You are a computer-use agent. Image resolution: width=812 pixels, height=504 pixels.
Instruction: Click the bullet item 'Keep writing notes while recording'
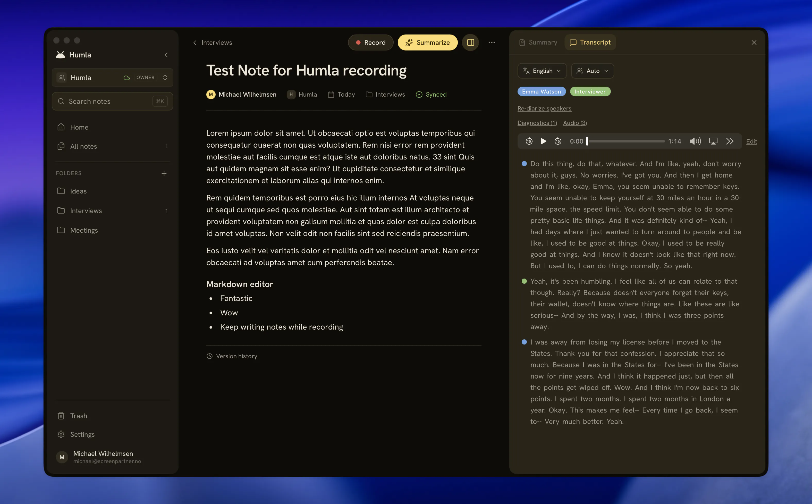click(x=282, y=327)
